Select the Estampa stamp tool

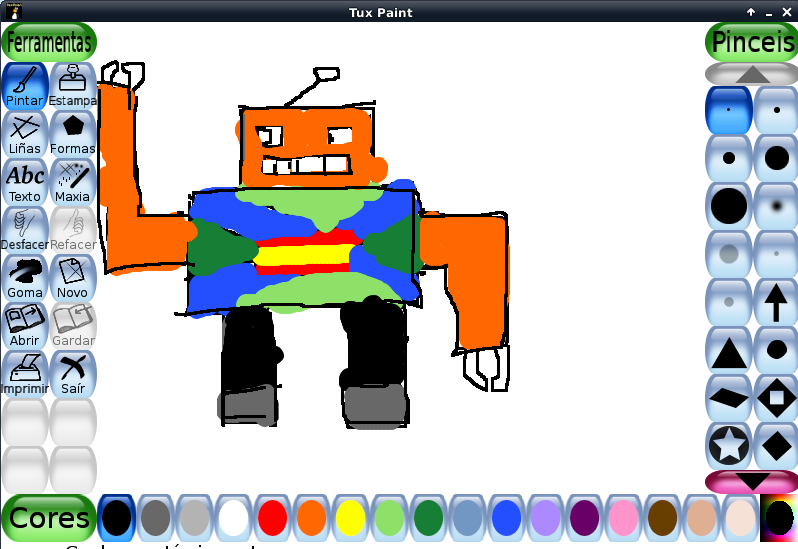tap(73, 85)
